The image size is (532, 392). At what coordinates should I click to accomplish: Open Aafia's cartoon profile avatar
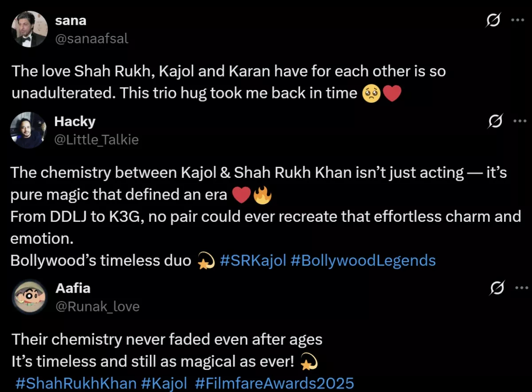tap(29, 297)
